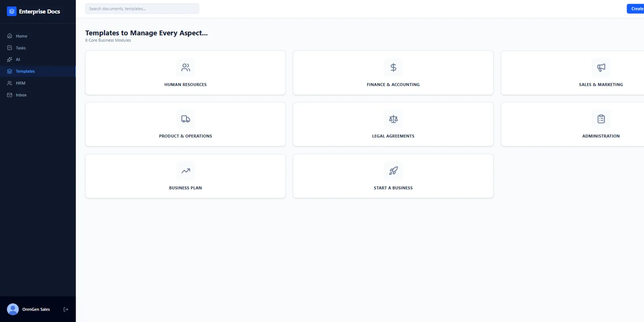
Task: Focus the Search documents, templates field
Action: [x=142, y=8]
